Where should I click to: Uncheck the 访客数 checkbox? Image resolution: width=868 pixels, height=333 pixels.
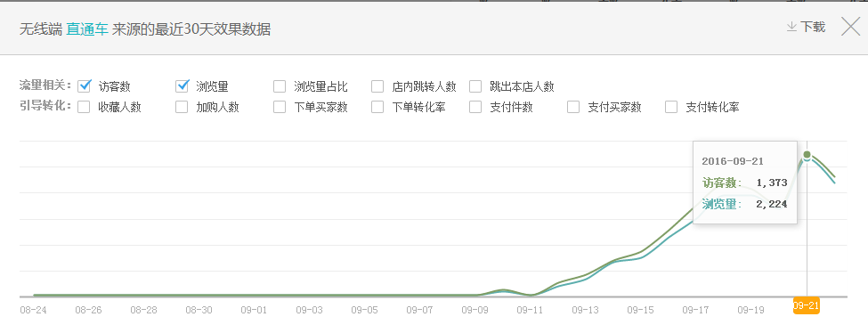point(85,85)
